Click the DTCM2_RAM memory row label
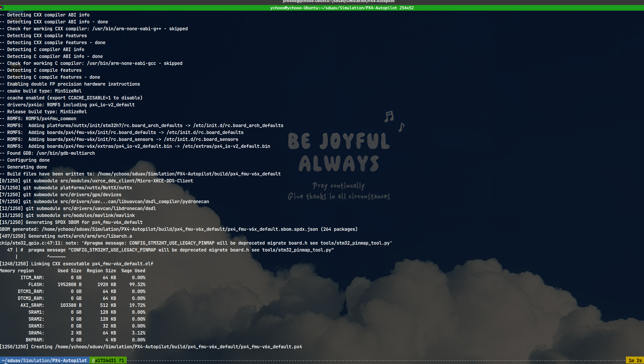Screen dimensions: 644x364 click(x=31, y=298)
